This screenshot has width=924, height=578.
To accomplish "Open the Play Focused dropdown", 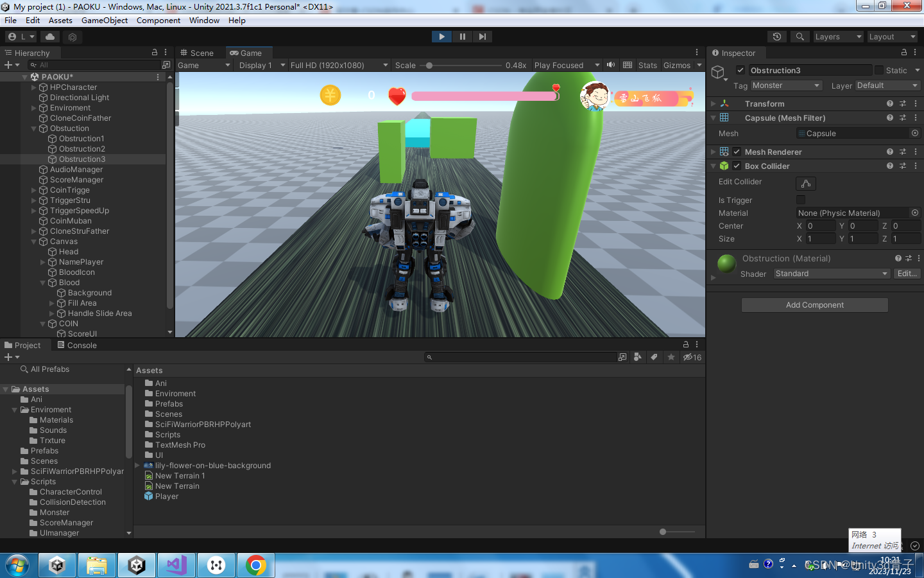I will click(567, 66).
